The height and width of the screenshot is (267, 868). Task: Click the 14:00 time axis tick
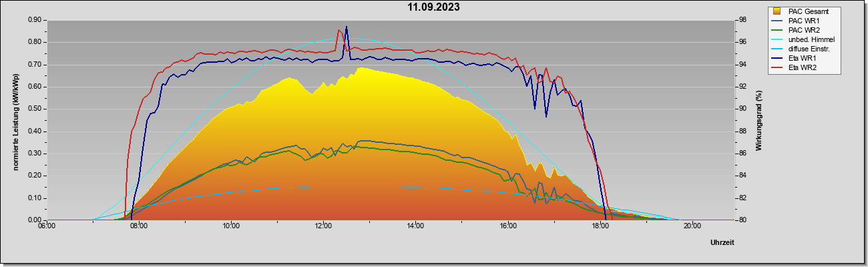point(415,226)
